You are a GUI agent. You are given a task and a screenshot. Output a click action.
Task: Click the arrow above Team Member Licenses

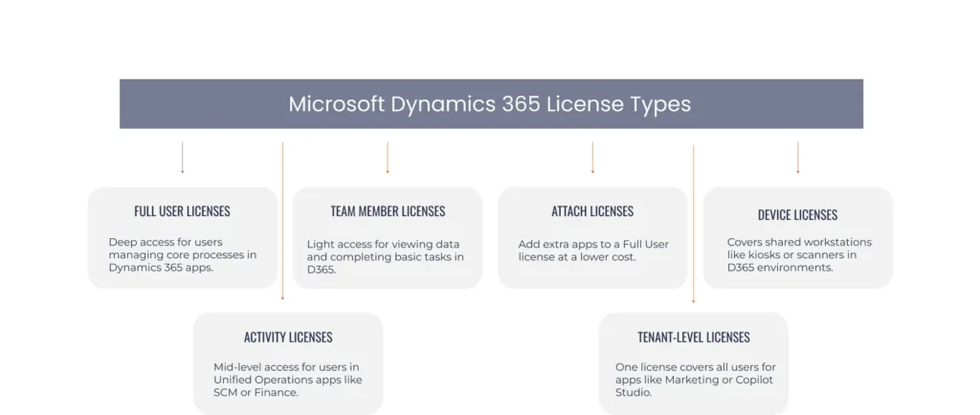tap(388, 158)
